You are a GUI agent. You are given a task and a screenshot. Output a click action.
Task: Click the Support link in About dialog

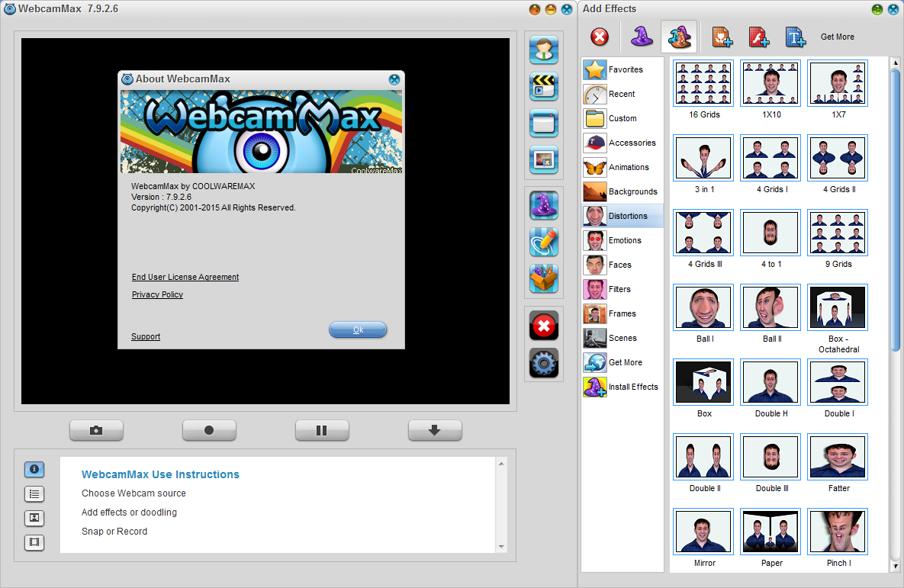click(x=145, y=336)
